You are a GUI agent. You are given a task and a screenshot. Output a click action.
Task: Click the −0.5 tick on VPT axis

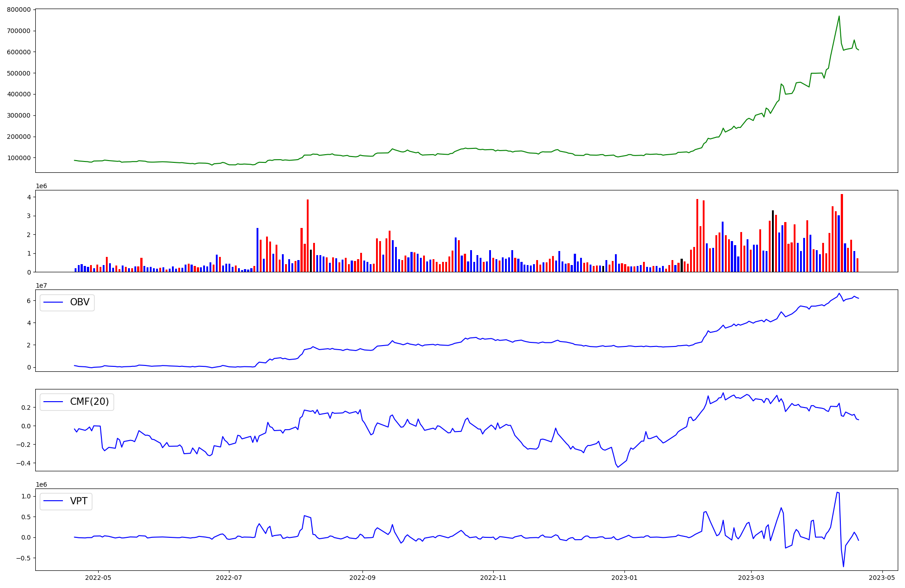23,558
